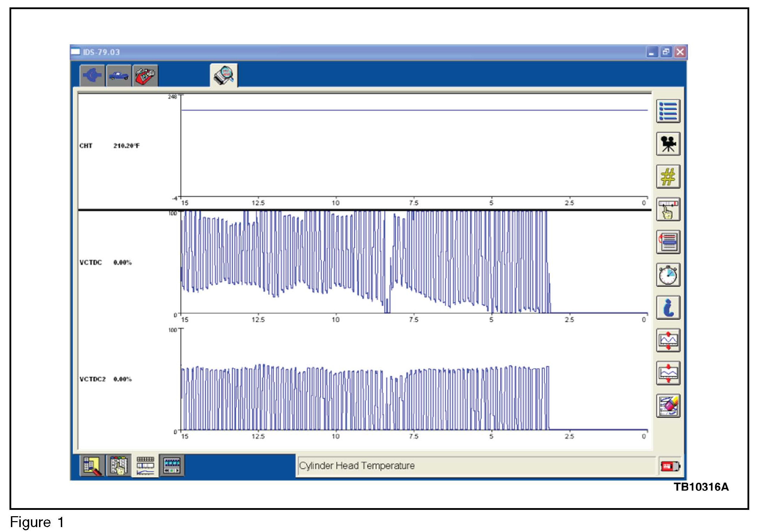
Task: Click the ruler with pointing hand icon
Action: tap(668, 209)
